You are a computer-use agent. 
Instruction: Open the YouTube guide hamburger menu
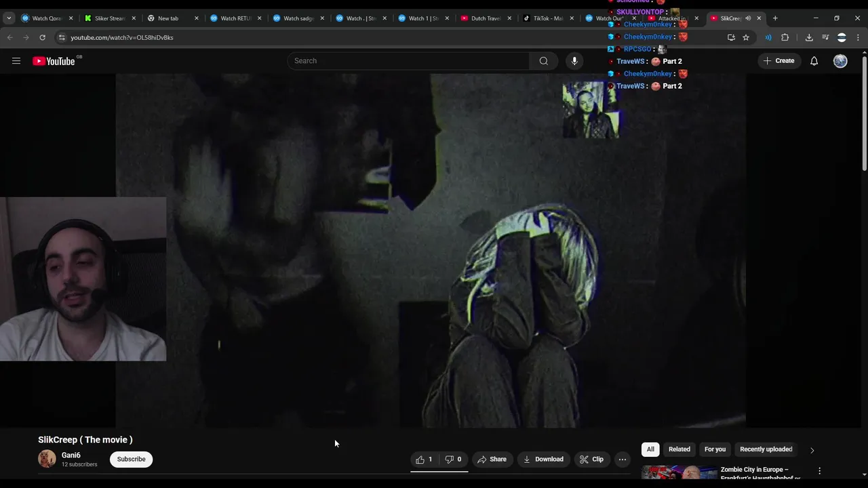click(16, 61)
